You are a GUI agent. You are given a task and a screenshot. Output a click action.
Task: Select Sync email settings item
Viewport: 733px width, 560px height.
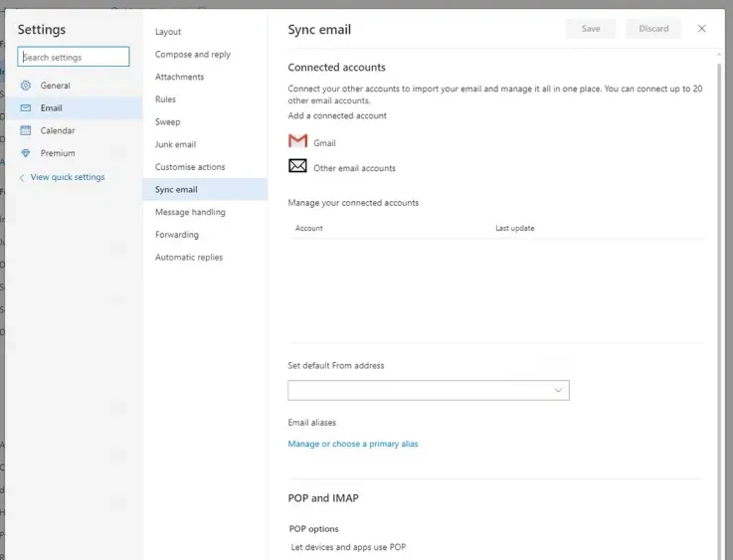pos(205,189)
